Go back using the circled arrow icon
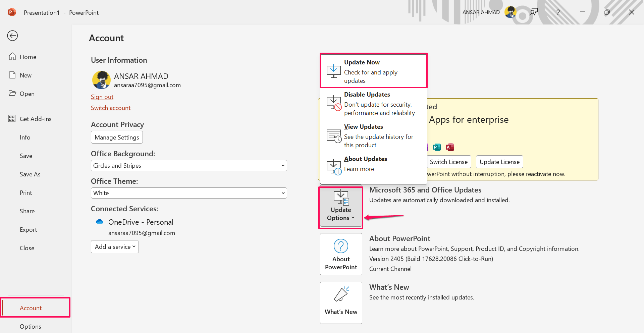 (12, 36)
